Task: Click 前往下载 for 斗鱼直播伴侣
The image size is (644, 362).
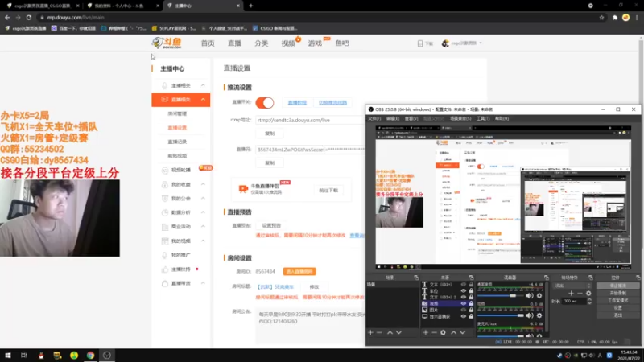Action: pyautogui.click(x=328, y=191)
